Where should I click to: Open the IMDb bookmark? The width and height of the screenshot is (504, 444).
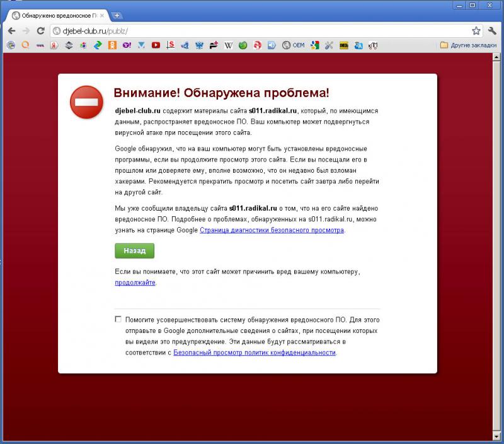(x=343, y=45)
